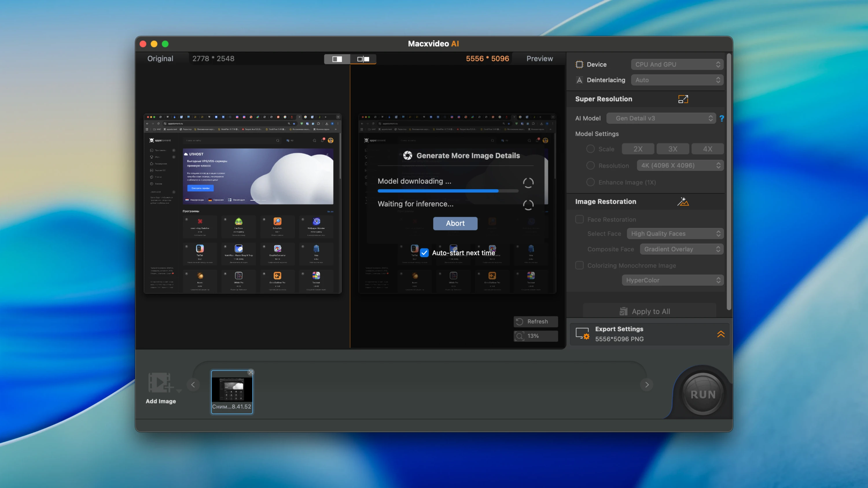Open the 4K Resolution dropdown

click(x=680, y=165)
